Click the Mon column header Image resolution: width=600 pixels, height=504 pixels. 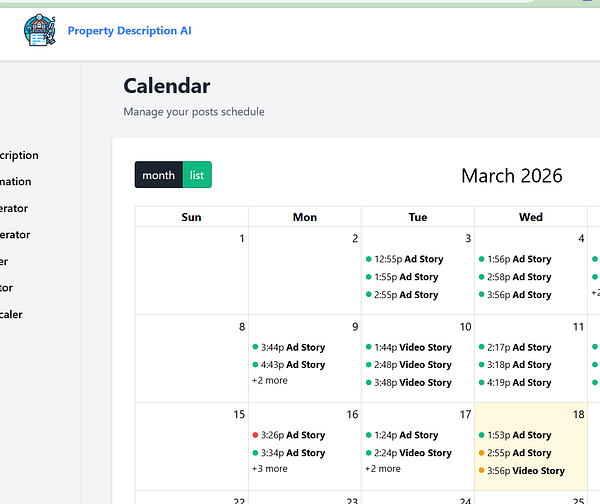[305, 217]
